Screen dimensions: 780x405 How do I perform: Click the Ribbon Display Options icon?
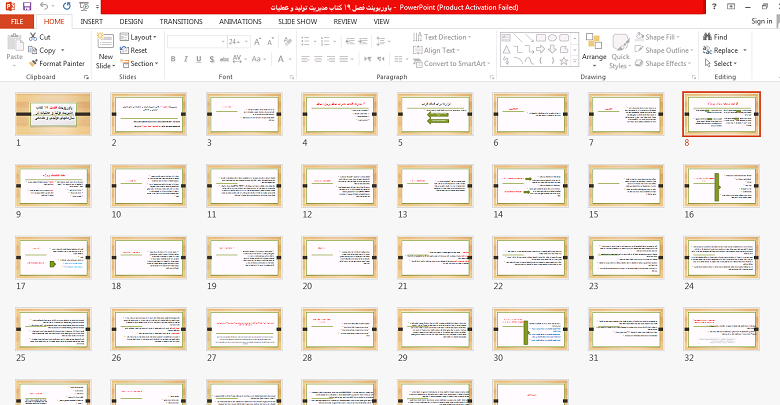click(x=731, y=6)
